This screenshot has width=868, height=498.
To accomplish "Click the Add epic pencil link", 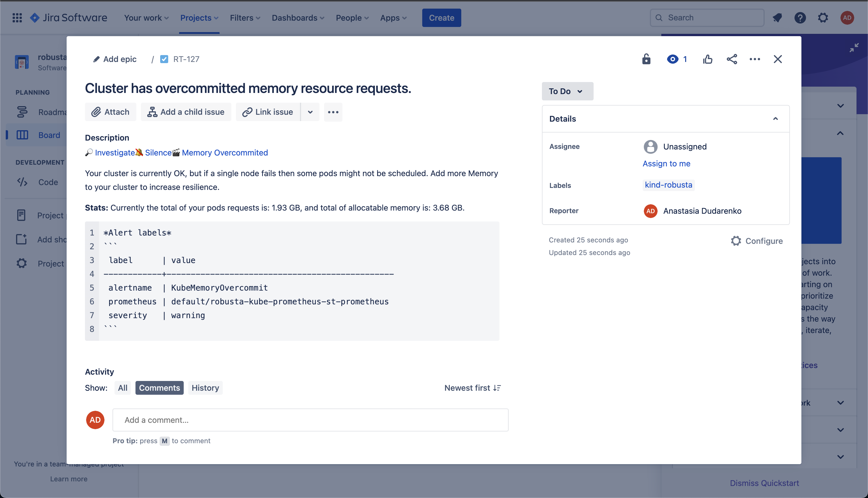I will (115, 59).
